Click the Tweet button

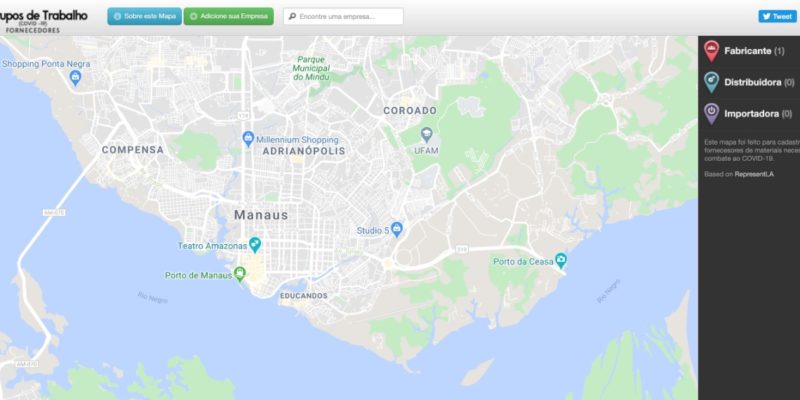pyautogui.click(x=778, y=16)
